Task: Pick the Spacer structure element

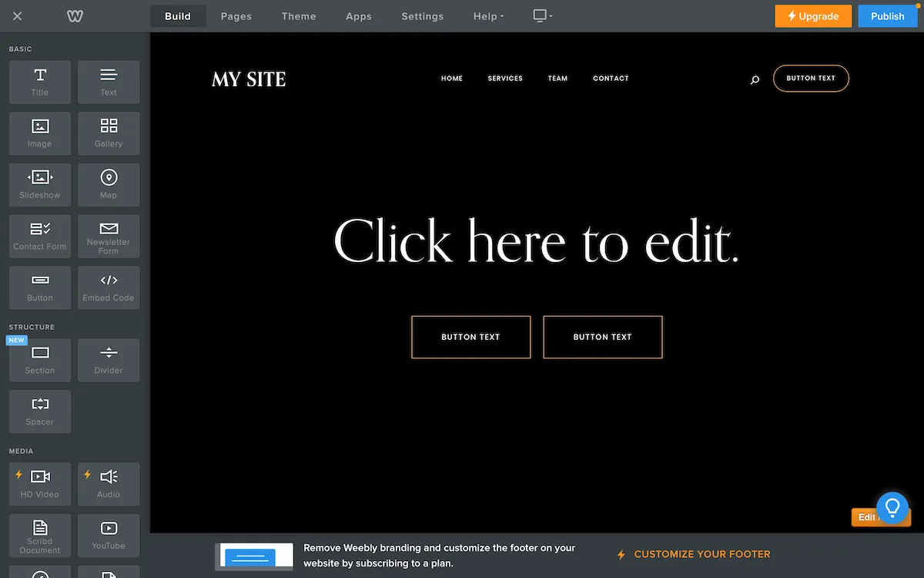Action: (x=40, y=412)
